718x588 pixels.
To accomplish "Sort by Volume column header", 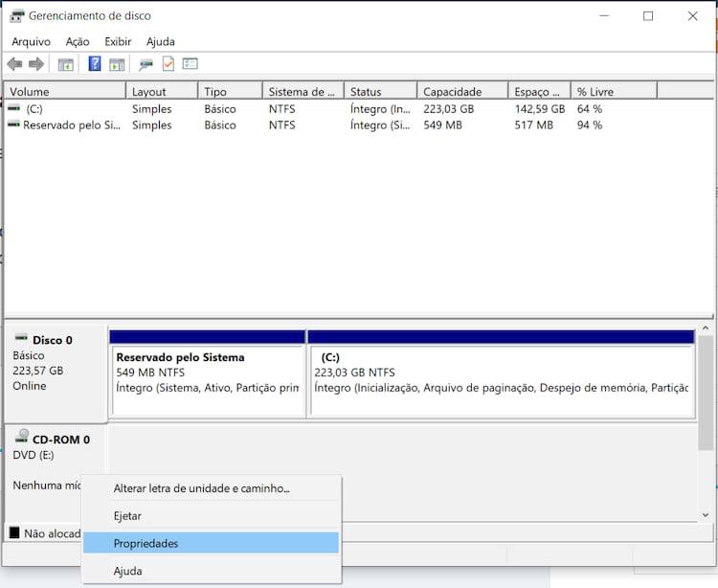I will 65,92.
